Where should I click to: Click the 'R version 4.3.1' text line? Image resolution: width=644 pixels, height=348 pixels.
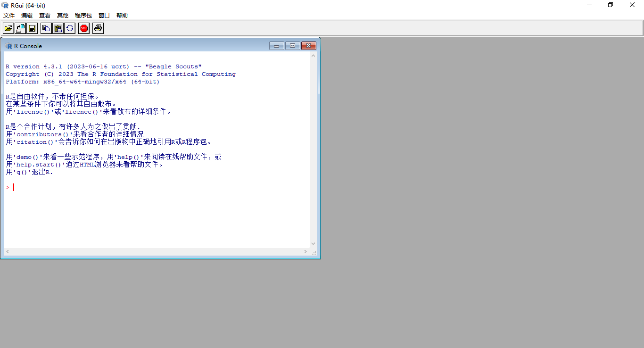[104, 66]
